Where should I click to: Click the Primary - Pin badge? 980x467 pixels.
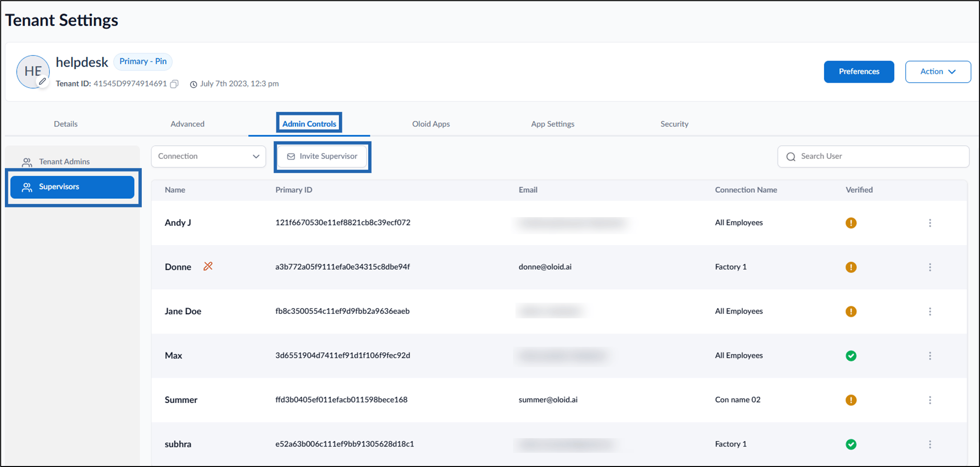pos(143,62)
